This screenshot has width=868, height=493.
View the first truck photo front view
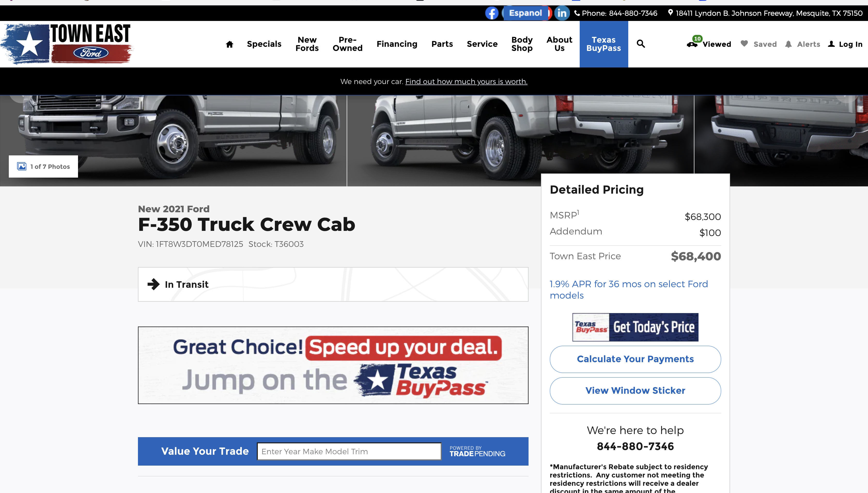coord(173,141)
